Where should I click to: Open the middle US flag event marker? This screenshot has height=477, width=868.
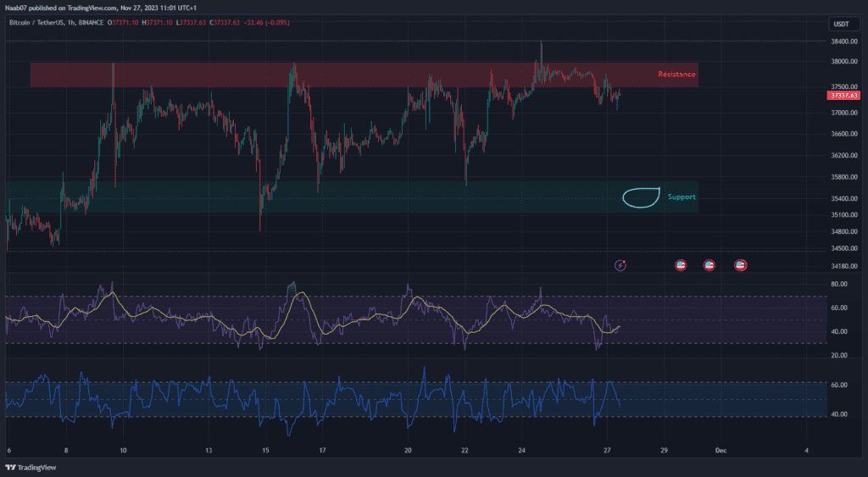[x=709, y=266]
